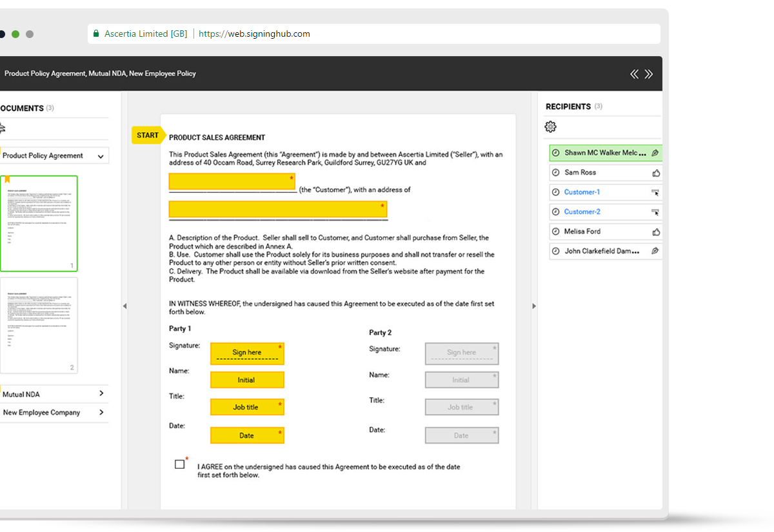The width and height of the screenshot is (774, 532).
Task: Click the yellow START button
Action: pos(148,135)
